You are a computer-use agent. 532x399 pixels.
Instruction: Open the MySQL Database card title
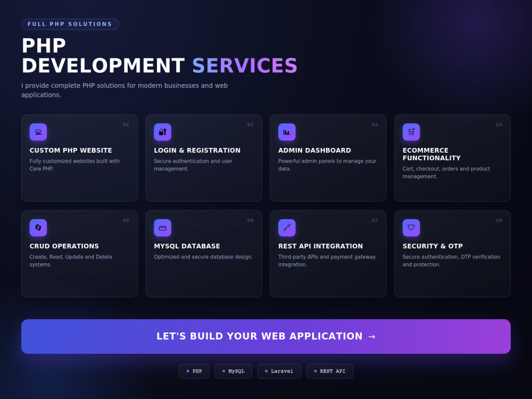tap(187, 246)
